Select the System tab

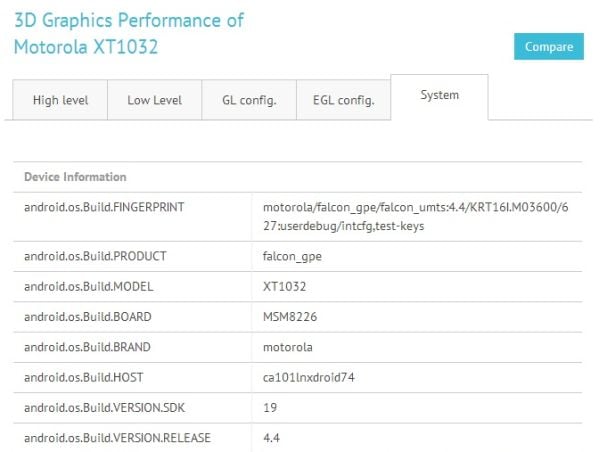tap(439, 95)
